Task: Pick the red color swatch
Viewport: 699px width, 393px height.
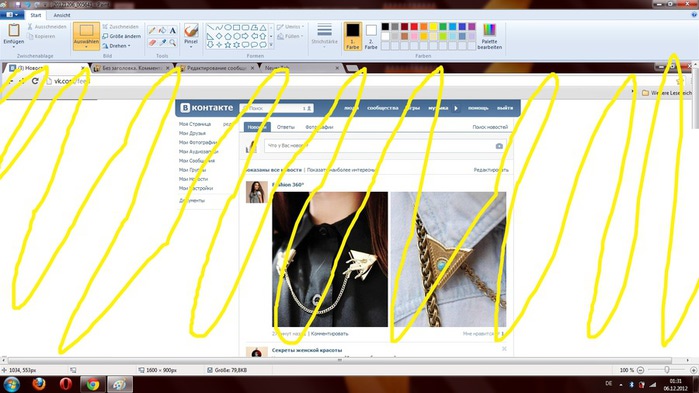Action: [x=414, y=27]
